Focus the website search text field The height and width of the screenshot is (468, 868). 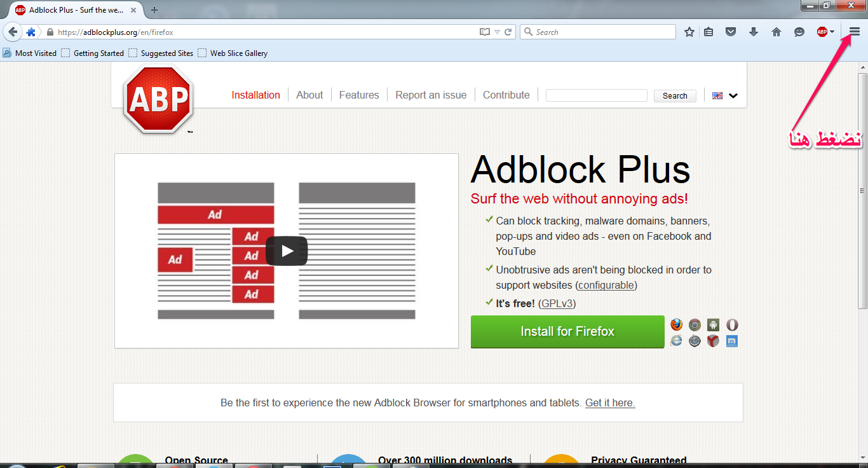[x=596, y=95]
